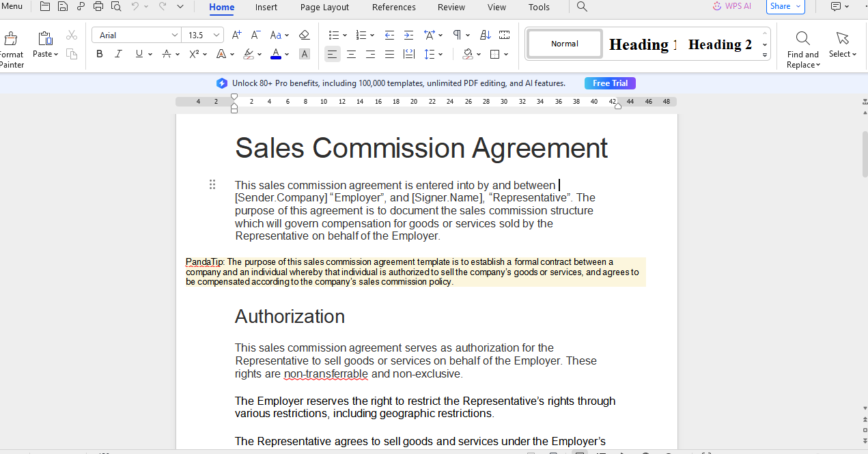This screenshot has height=454, width=868.
Task: Click the paragraph drag handle beside text
Action: [212, 184]
